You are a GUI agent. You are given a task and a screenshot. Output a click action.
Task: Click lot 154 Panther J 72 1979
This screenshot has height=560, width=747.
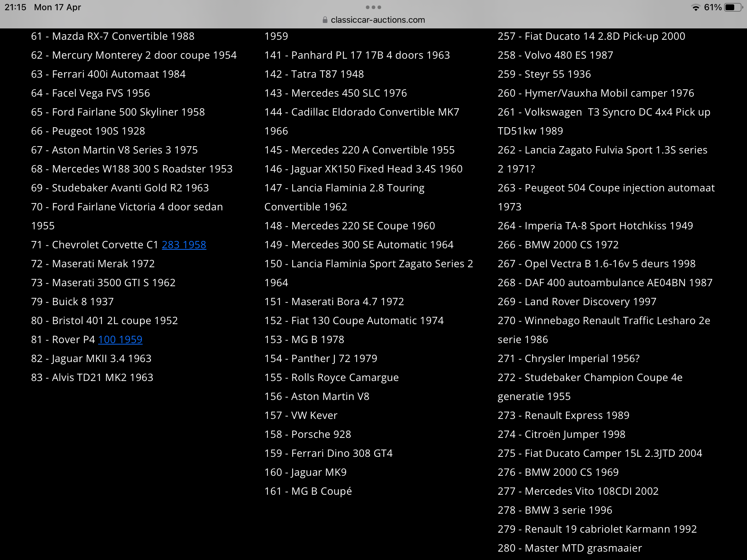click(x=321, y=358)
